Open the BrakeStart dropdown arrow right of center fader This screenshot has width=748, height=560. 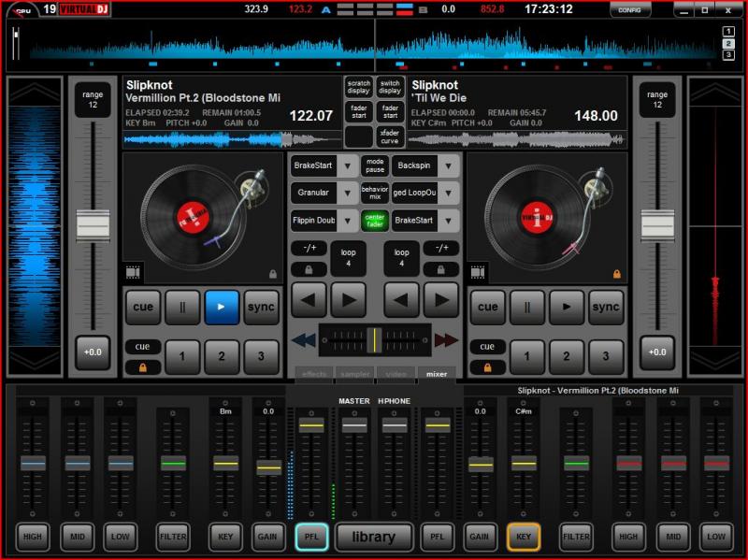449,221
